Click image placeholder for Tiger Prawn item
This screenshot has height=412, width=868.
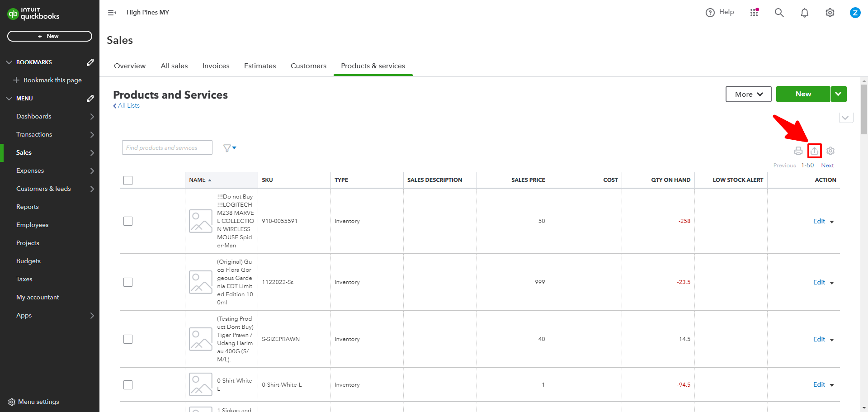tap(201, 339)
